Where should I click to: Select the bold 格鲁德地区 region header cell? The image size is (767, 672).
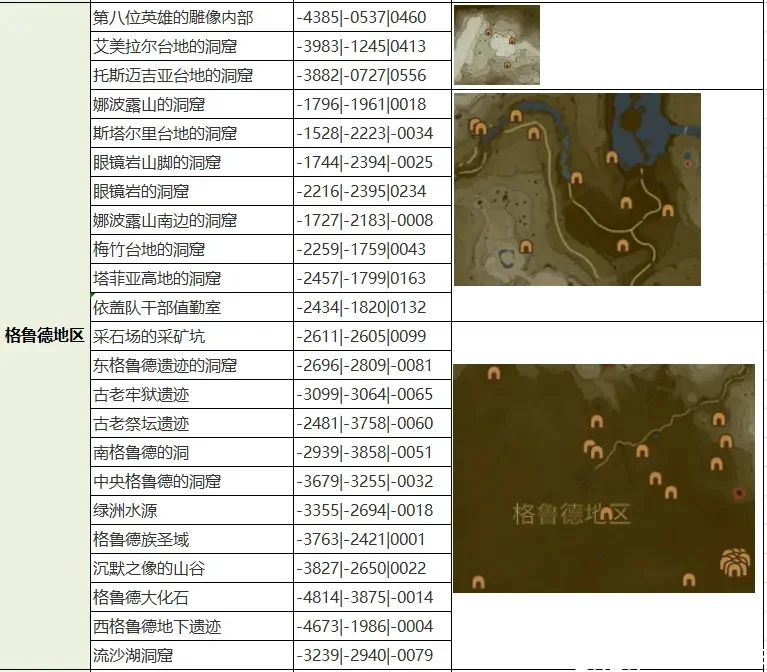point(44,335)
